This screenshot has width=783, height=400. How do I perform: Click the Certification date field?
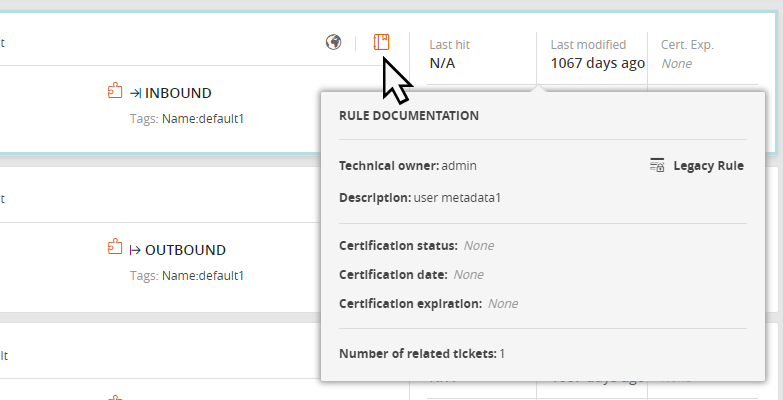point(411,274)
